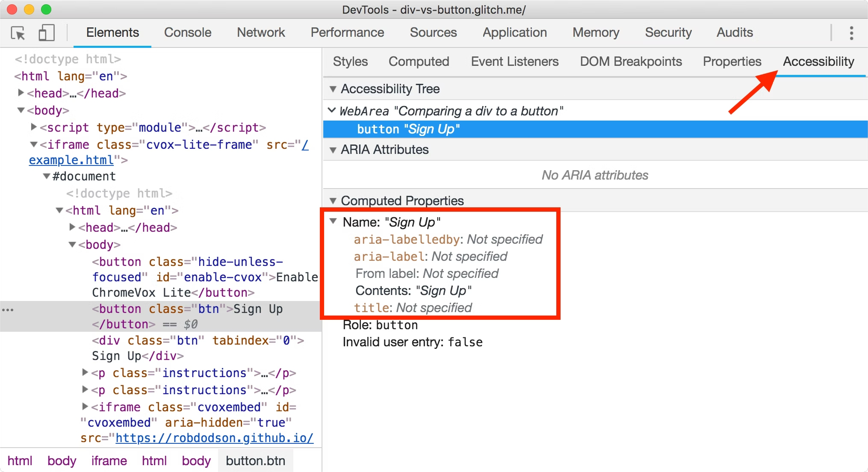Toggle the device toolbar icon

47,33
